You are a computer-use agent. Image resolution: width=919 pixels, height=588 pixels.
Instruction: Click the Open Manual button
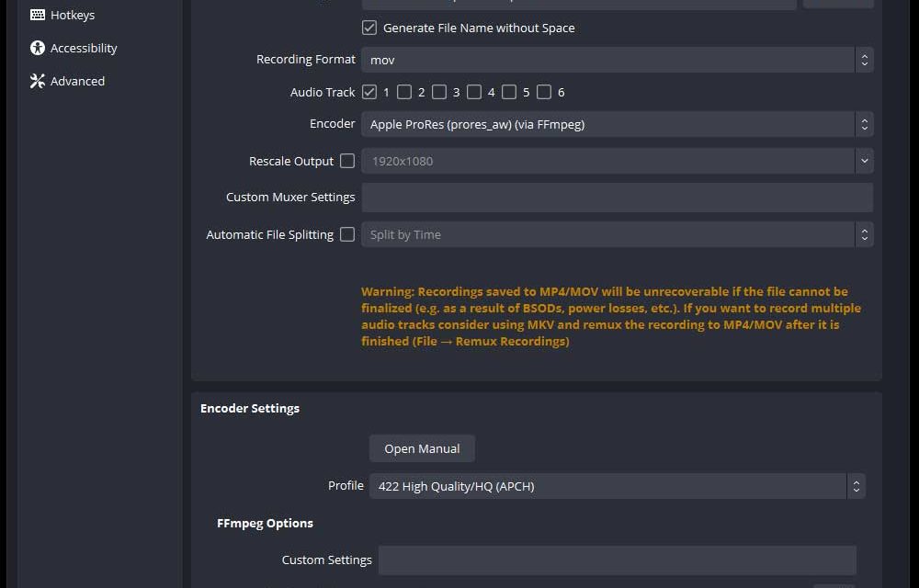[x=422, y=448]
